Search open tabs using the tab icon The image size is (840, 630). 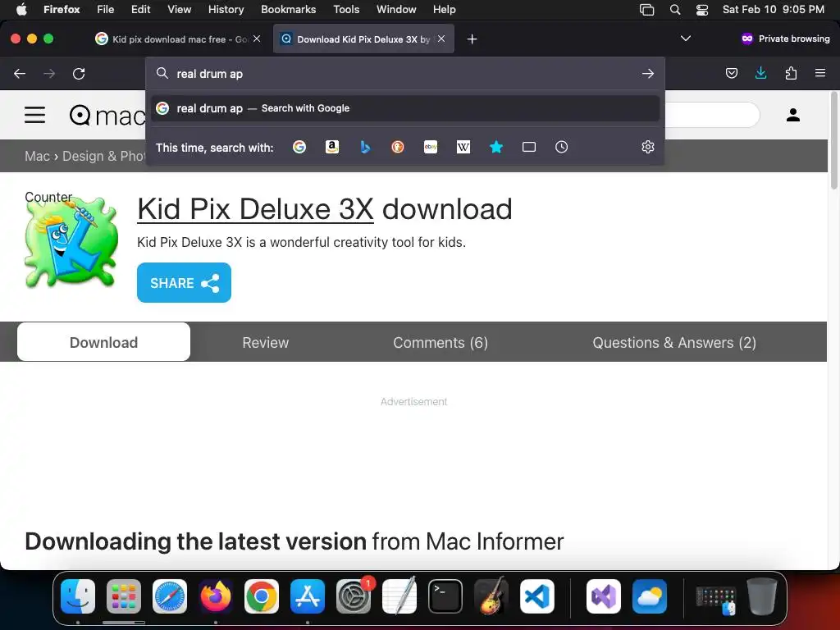coord(529,147)
